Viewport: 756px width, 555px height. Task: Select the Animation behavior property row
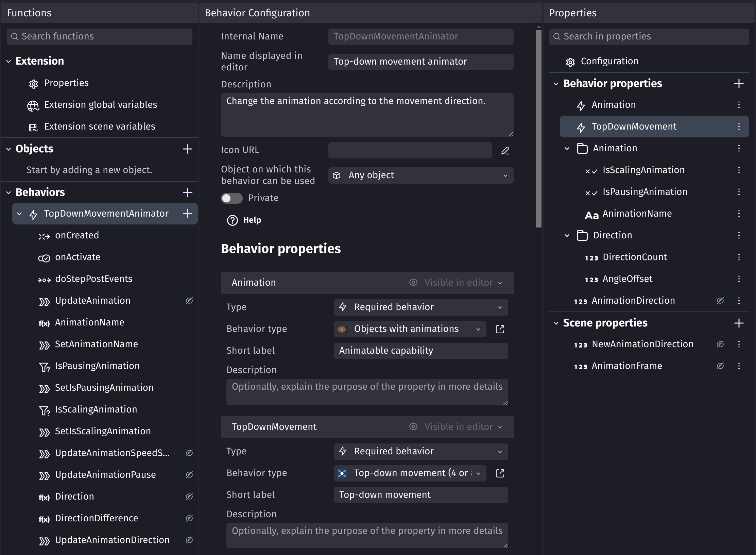click(x=654, y=105)
